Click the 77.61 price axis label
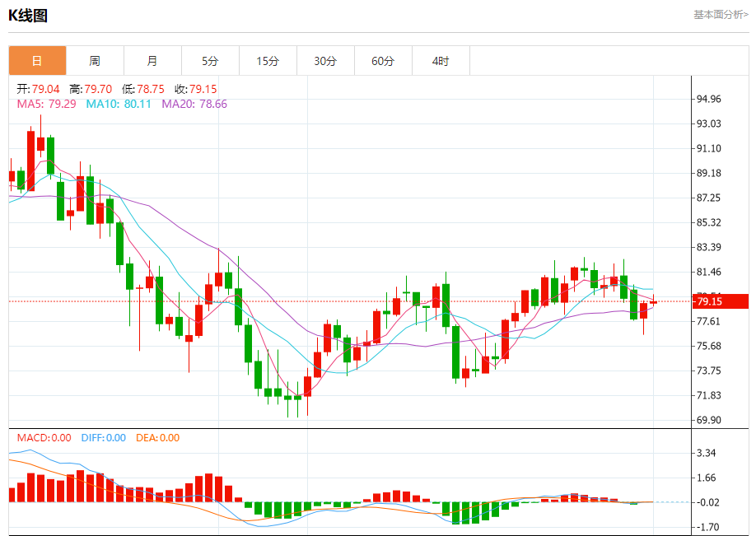This screenshot has width=756, height=536. [x=709, y=321]
